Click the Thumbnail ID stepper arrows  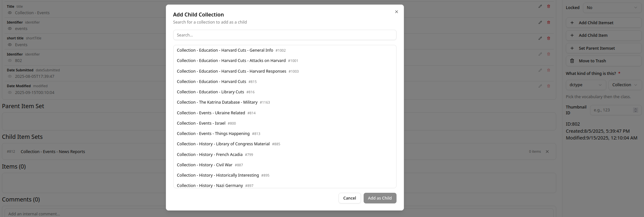click(x=636, y=110)
